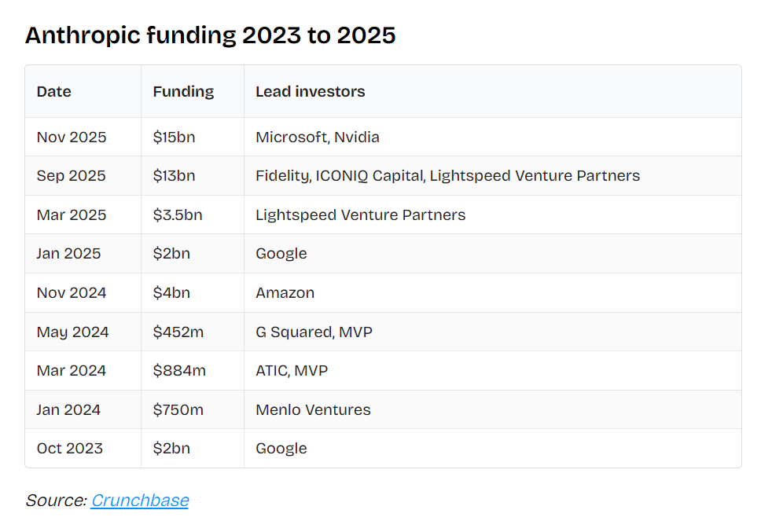Click the Lead investors column header

click(x=310, y=91)
